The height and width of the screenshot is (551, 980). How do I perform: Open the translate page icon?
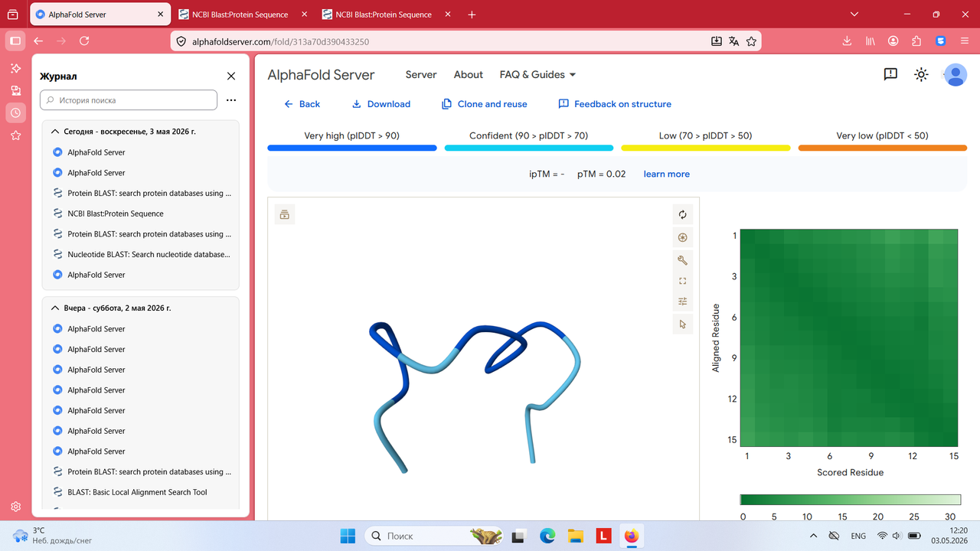[733, 41]
